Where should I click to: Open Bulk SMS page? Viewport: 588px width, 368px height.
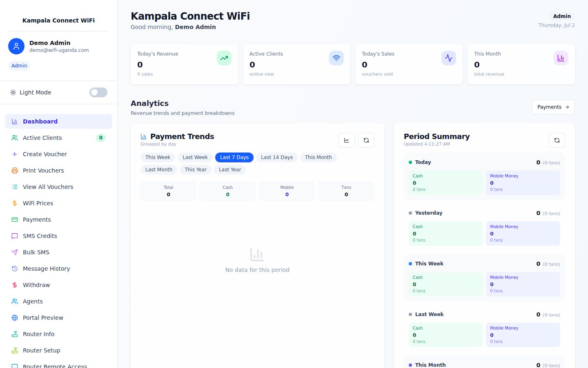[58, 252]
